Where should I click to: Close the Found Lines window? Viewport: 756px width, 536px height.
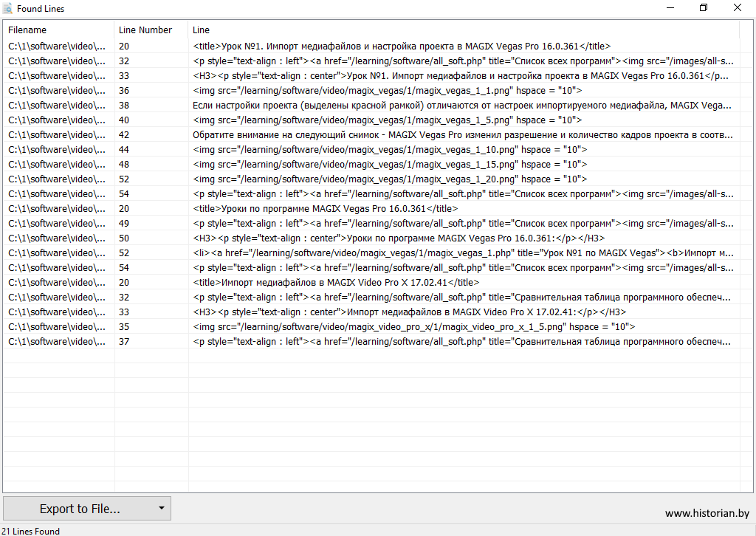(738, 8)
